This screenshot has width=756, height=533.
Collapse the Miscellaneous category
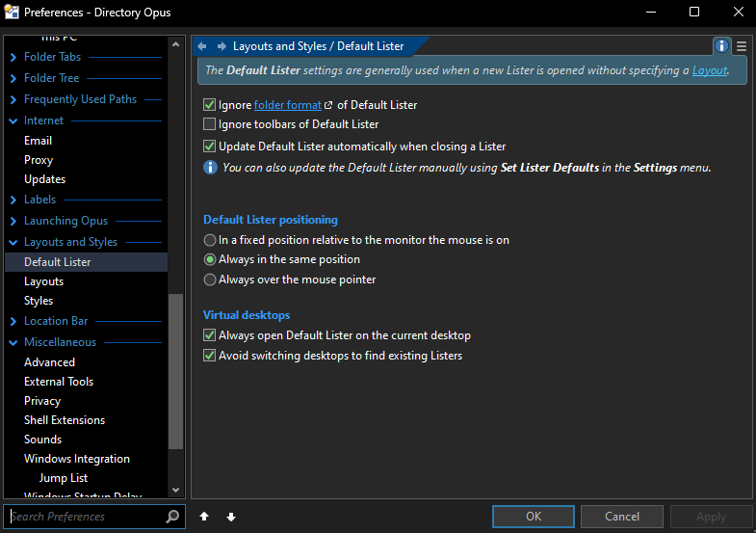pos(13,342)
